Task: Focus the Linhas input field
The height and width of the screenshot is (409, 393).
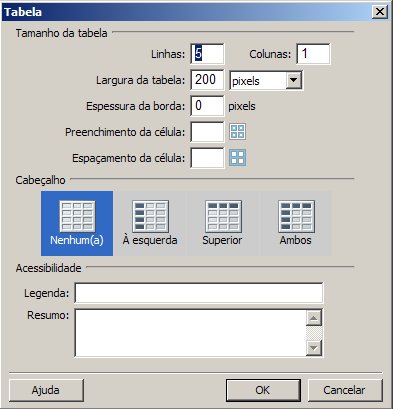Action: [207, 54]
